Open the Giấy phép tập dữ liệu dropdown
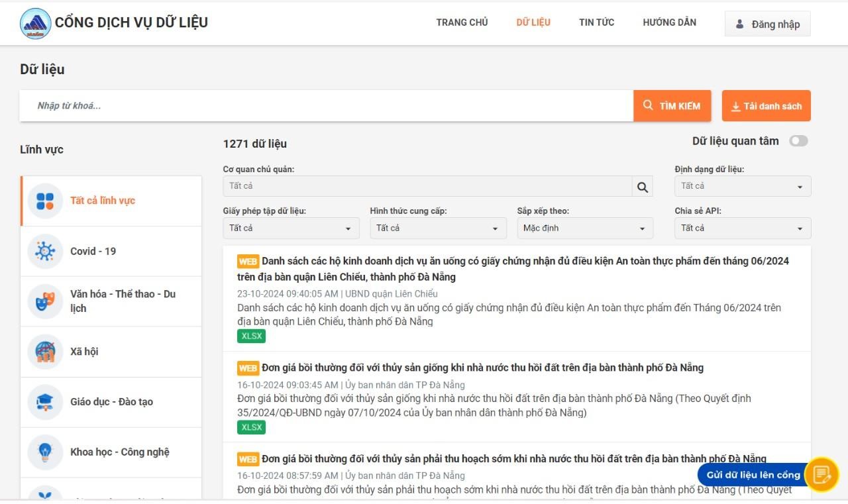The width and height of the screenshot is (848, 504). [x=291, y=228]
